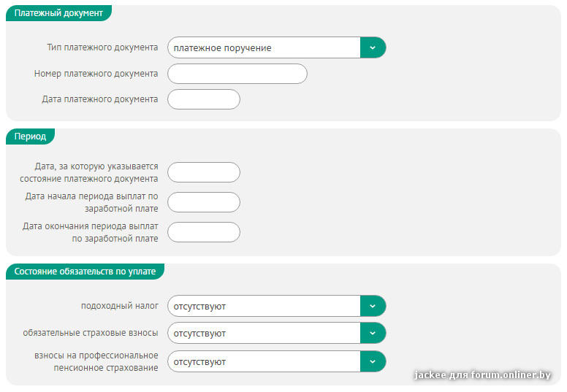This screenshot has width=567, height=392.
Task: Open подоходный налог 'отсутствуют' text area
Action: (x=264, y=306)
